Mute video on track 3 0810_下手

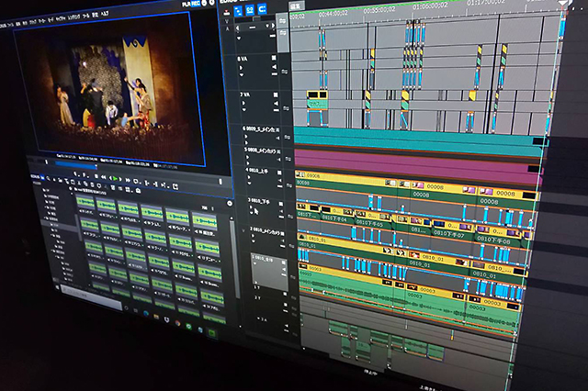(281, 204)
